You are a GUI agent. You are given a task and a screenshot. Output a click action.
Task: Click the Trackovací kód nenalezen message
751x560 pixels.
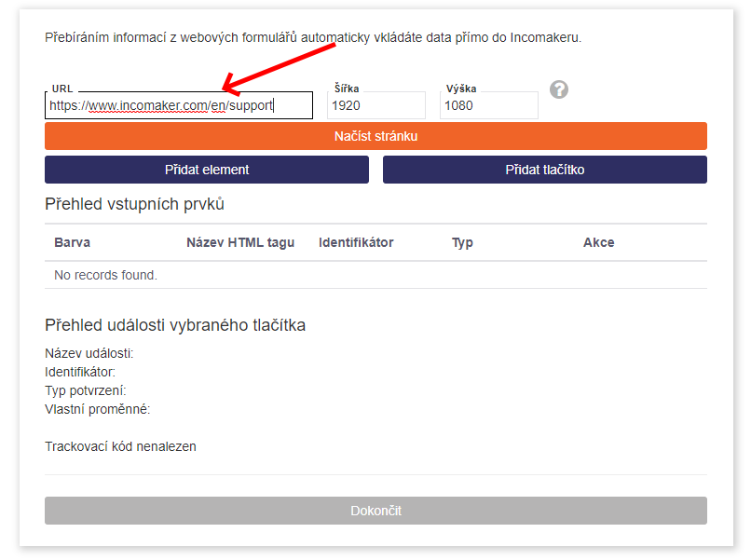tap(121, 446)
